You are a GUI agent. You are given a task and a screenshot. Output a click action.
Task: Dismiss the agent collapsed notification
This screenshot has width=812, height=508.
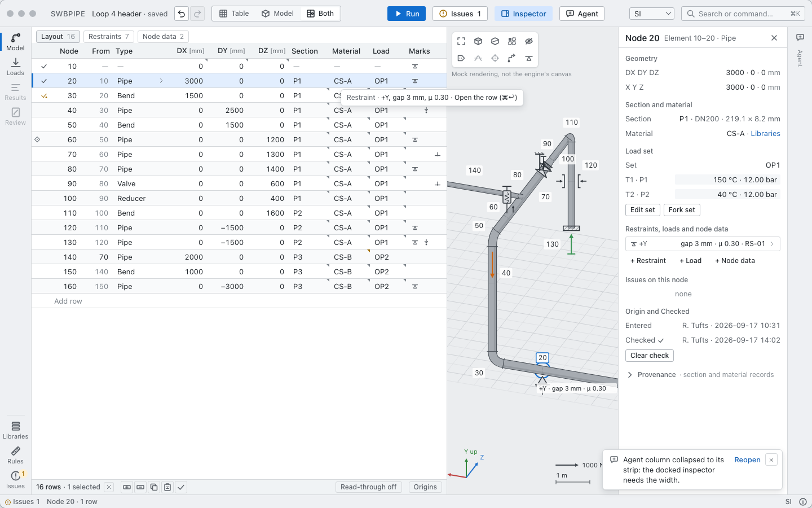click(x=771, y=460)
